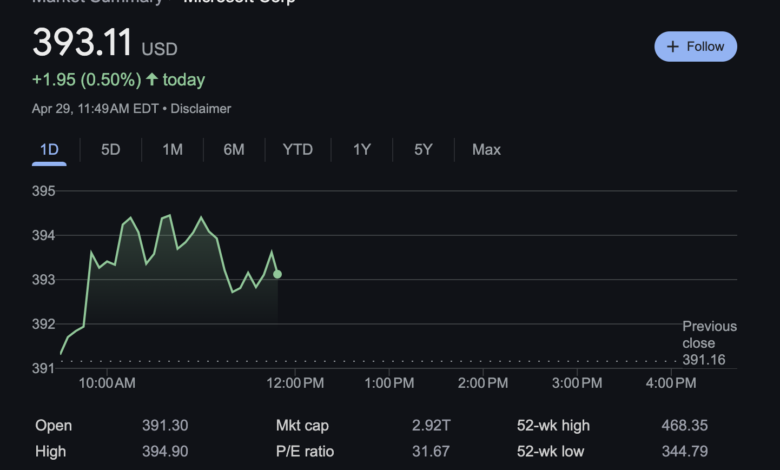
Task: Click the 2:00 PM axis label
Action: tap(483, 383)
